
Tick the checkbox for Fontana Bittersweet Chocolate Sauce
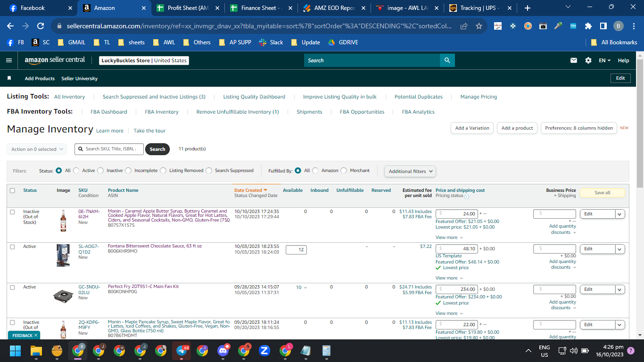13,247
